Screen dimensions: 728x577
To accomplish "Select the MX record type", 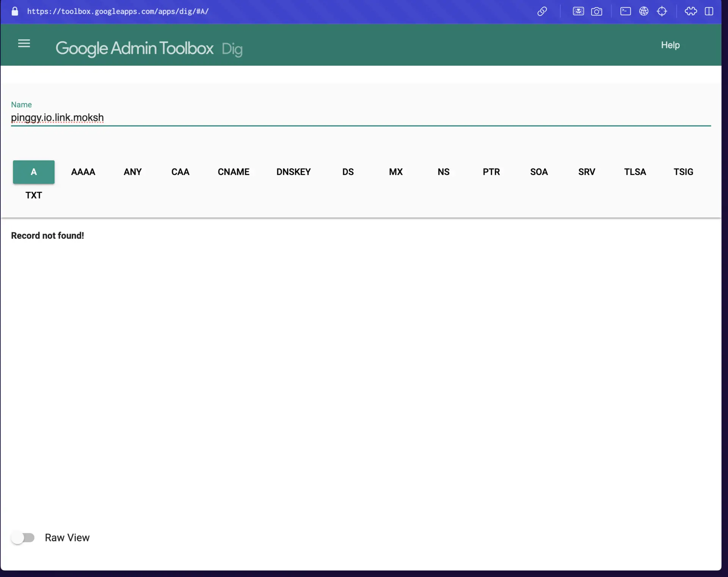I will [x=395, y=171].
